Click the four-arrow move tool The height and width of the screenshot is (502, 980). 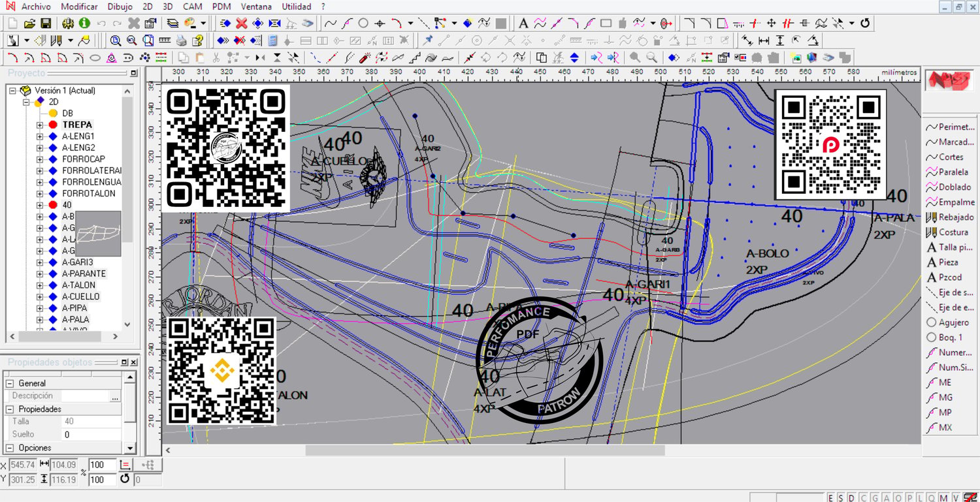point(772,24)
